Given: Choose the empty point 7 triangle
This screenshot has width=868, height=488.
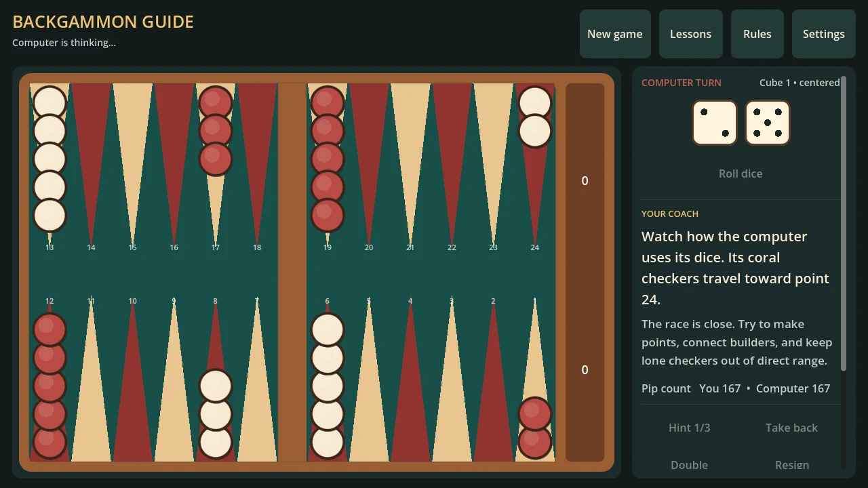Looking at the screenshot, I should click(x=257, y=382).
